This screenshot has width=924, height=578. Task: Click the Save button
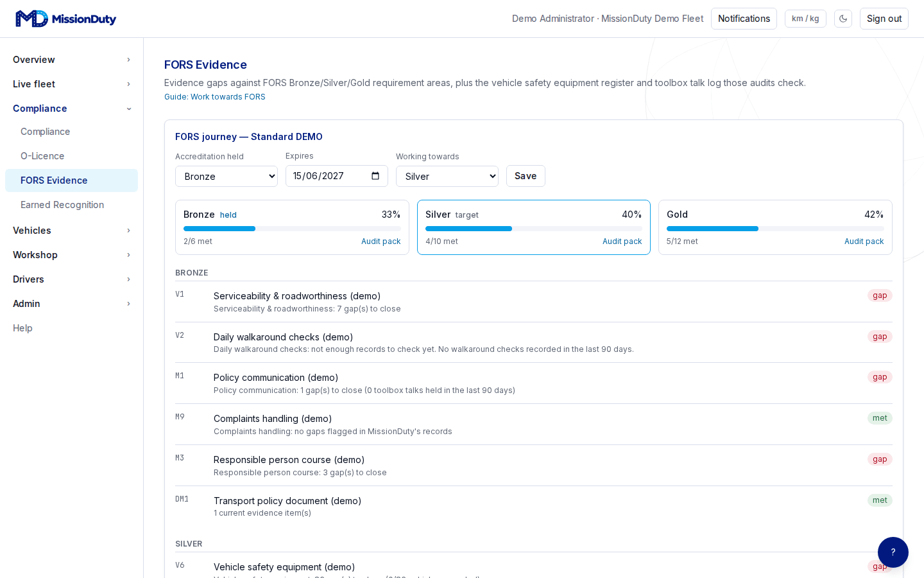pyautogui.click(x=526, y=176)
